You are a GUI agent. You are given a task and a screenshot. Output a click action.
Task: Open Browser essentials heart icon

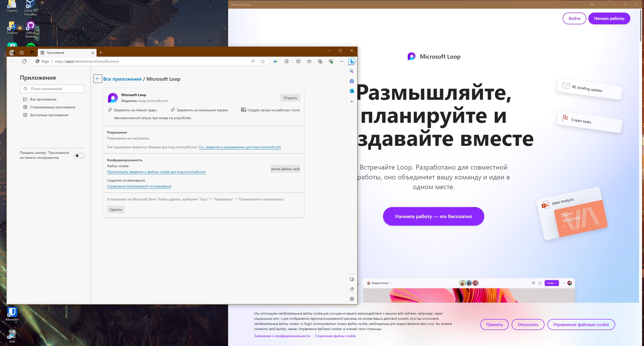(331, 61)
